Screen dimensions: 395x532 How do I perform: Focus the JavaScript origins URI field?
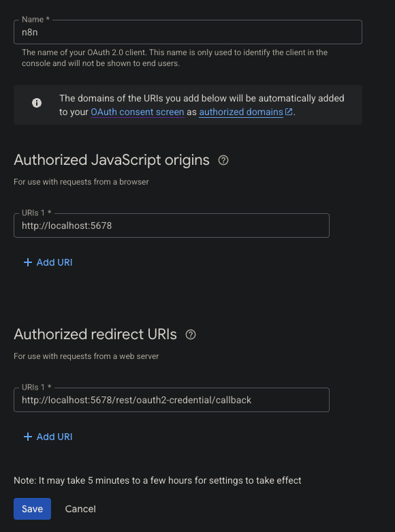(x=172, y=225)
